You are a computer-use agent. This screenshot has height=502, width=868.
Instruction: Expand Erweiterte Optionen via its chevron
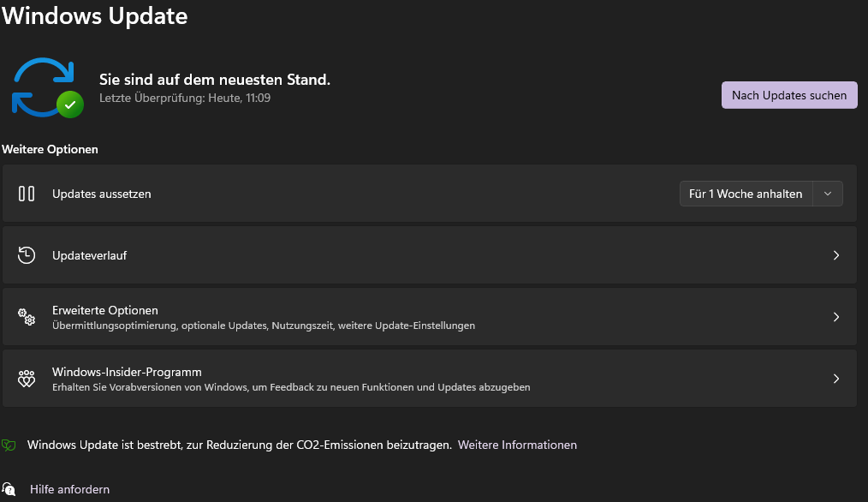836,317
